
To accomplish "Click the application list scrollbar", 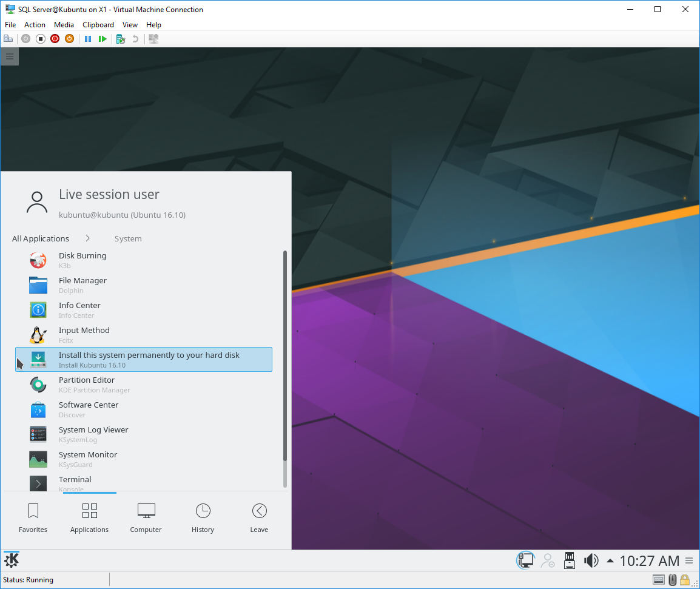I will click(x=285, y=356).
